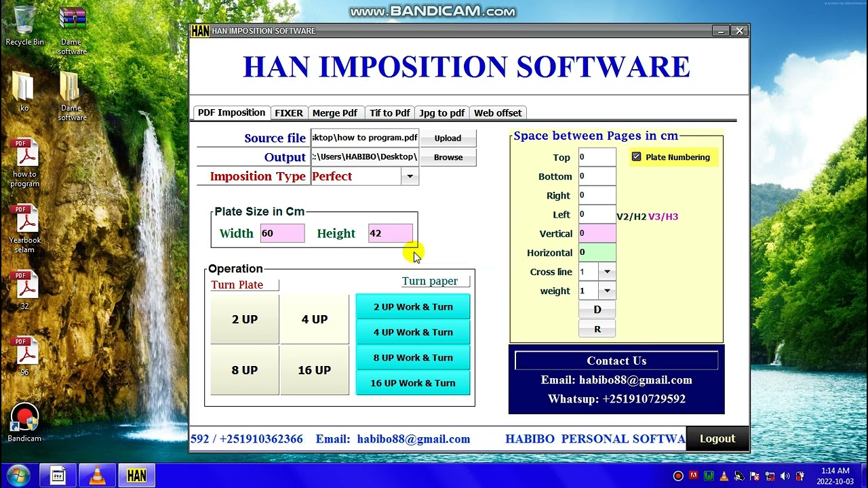Viewport: 868px width, 488px height.
Task: Click the Adobe tray icon
Action: coord(693,476)
